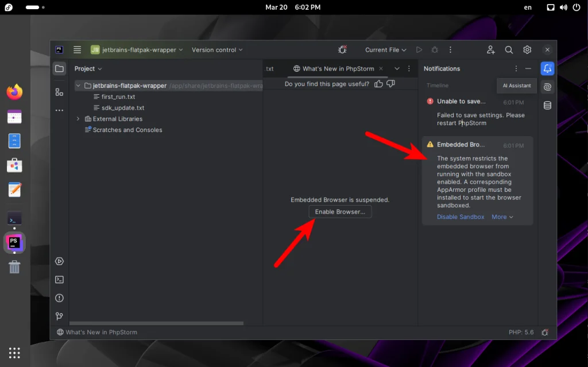
Task: Open the Terminal tool window
Action: click(x=59, y=280)
